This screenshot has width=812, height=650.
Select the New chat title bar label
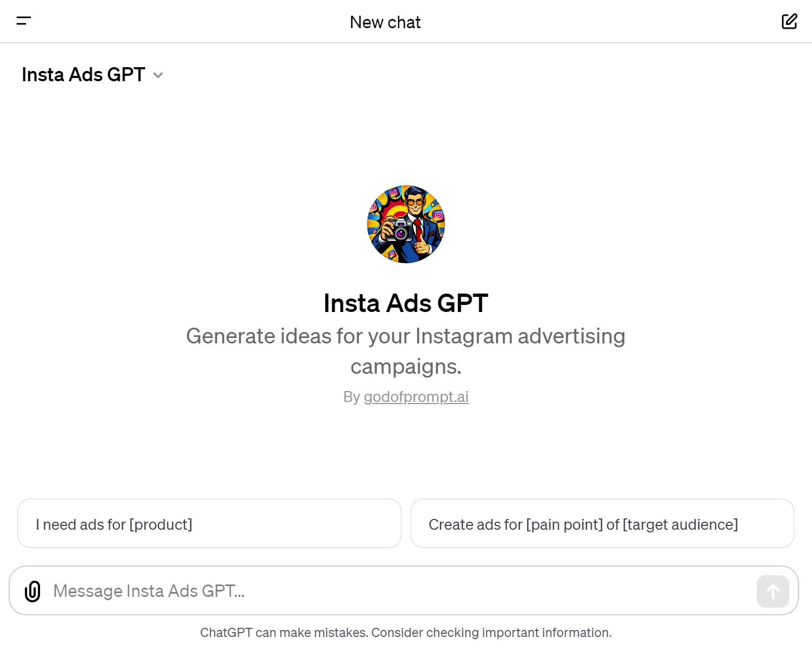[x=385, y=22]
